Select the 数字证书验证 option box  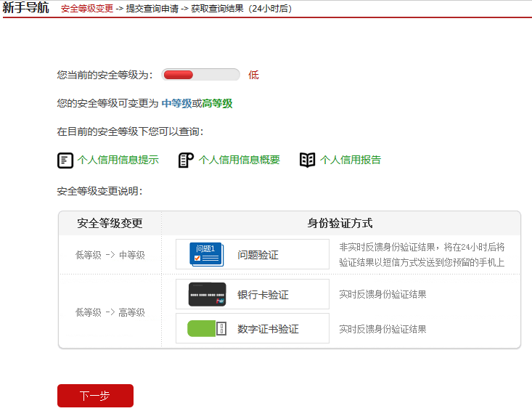253,328
